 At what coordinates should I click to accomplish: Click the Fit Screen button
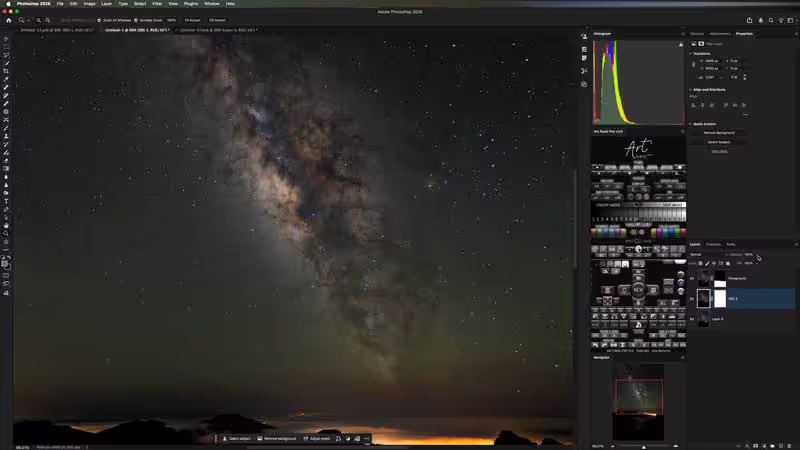(192, 20)
